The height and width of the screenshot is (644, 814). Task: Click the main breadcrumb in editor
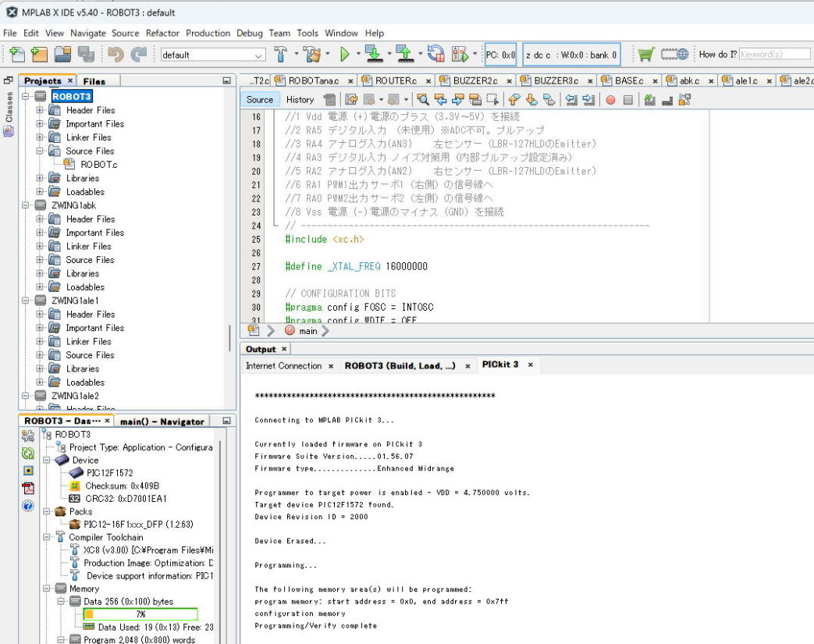[307, 331]
